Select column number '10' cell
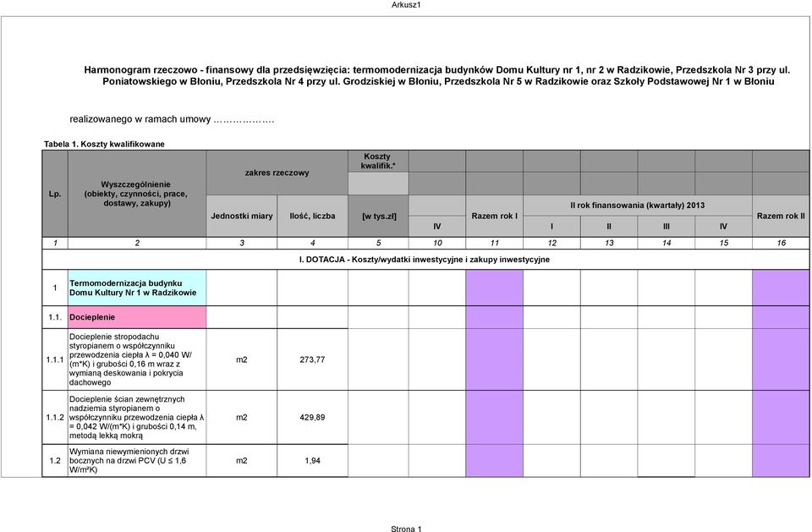The image size is (812, 532). [x=437, y=243]
